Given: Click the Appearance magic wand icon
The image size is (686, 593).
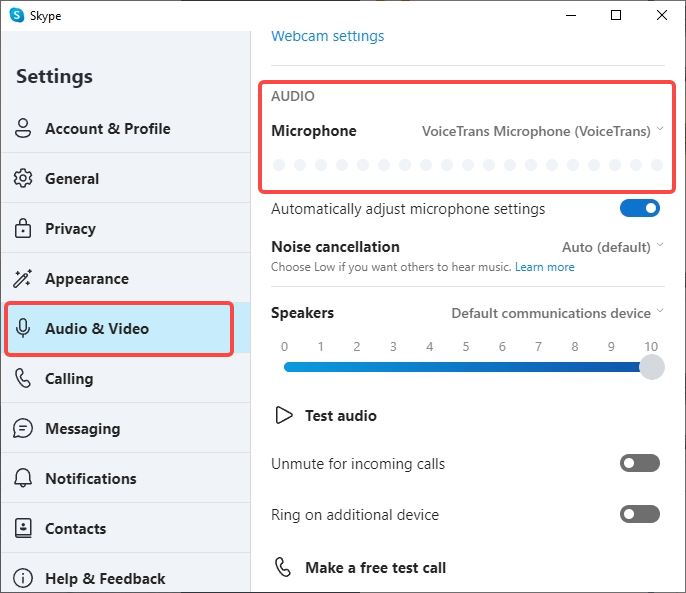Looking at the screenshot, I should coord(23,279).
